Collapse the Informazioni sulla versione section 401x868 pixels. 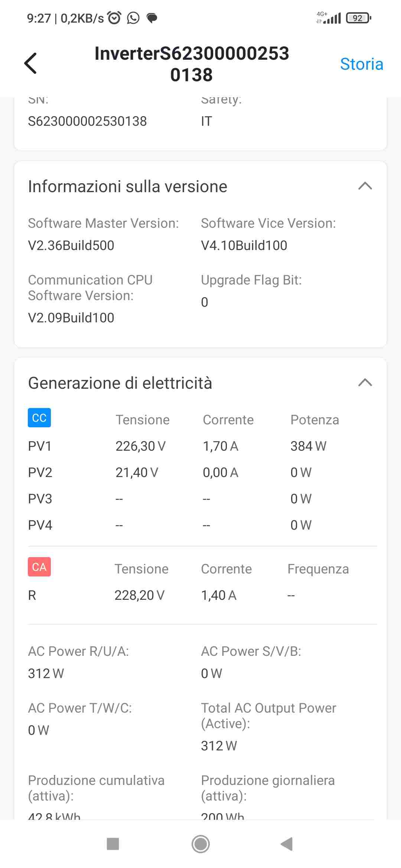point(365,186)
